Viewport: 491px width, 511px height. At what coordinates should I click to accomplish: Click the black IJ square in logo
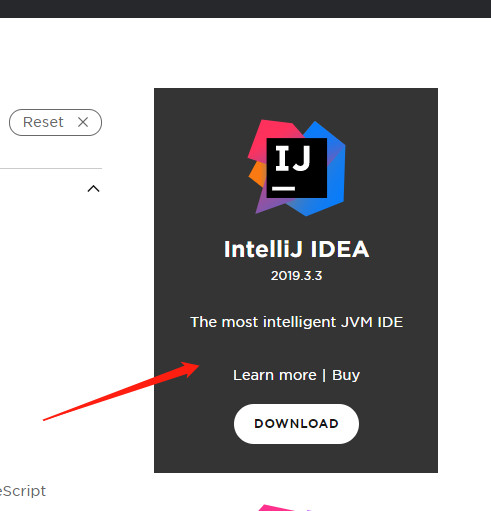click(297, 168)
